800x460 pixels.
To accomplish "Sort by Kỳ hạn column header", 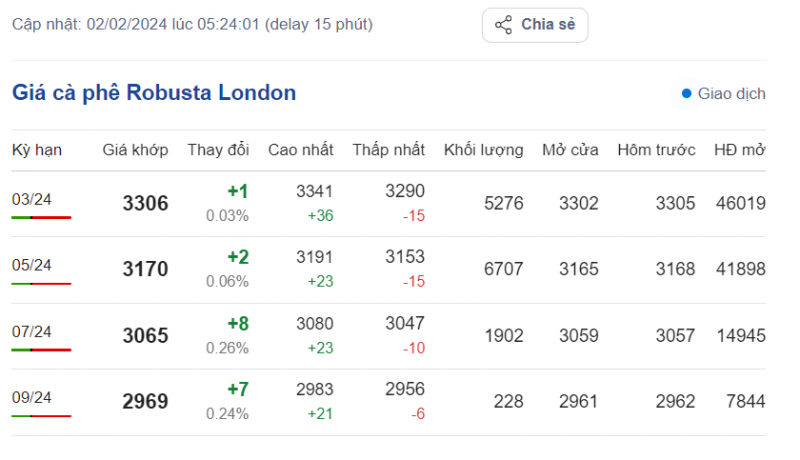I will click(x=37, y=150).
